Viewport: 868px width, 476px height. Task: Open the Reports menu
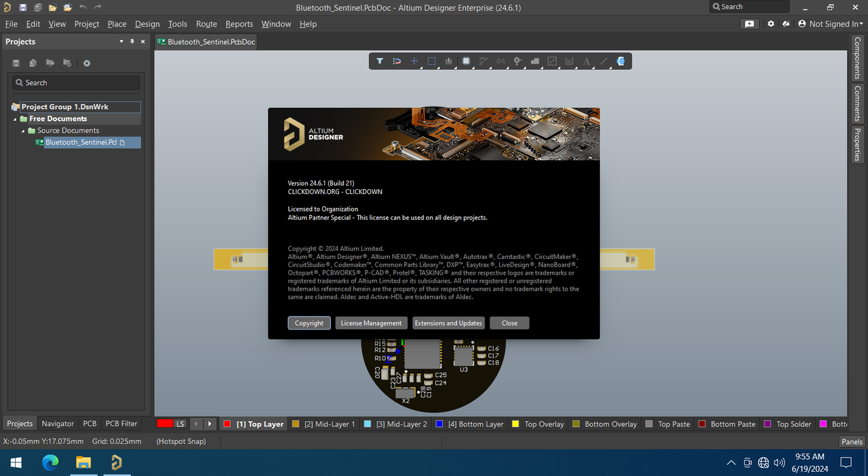point(239,24)
